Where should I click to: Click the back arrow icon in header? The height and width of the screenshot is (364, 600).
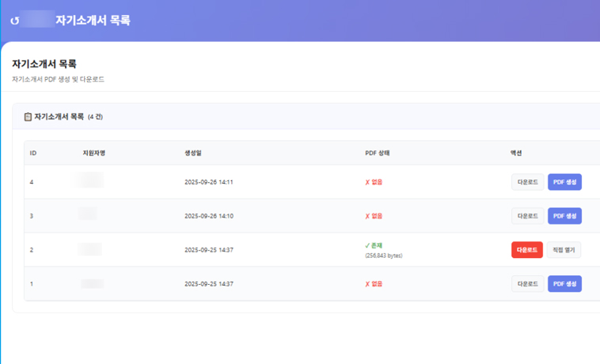[15, 21]
